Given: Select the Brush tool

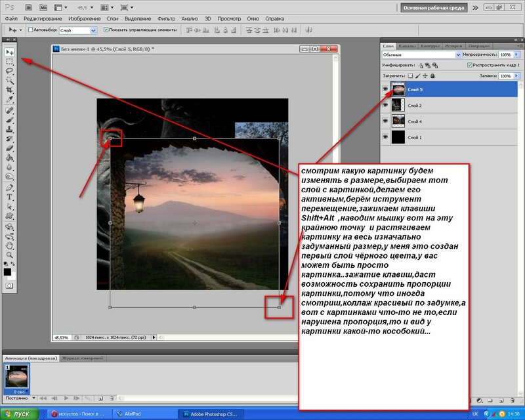Looking at the screenshot, I should (9, 120).
